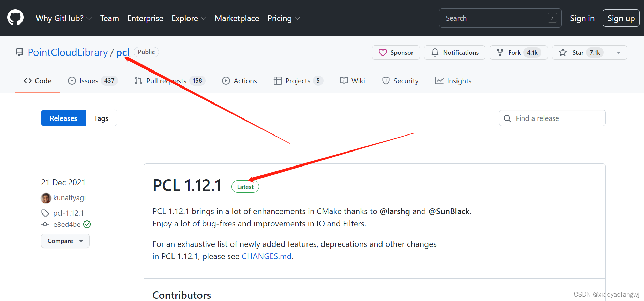This screenshot has height=301, width=644.
Task: Click the repository book icon
Action: [19, 52]
